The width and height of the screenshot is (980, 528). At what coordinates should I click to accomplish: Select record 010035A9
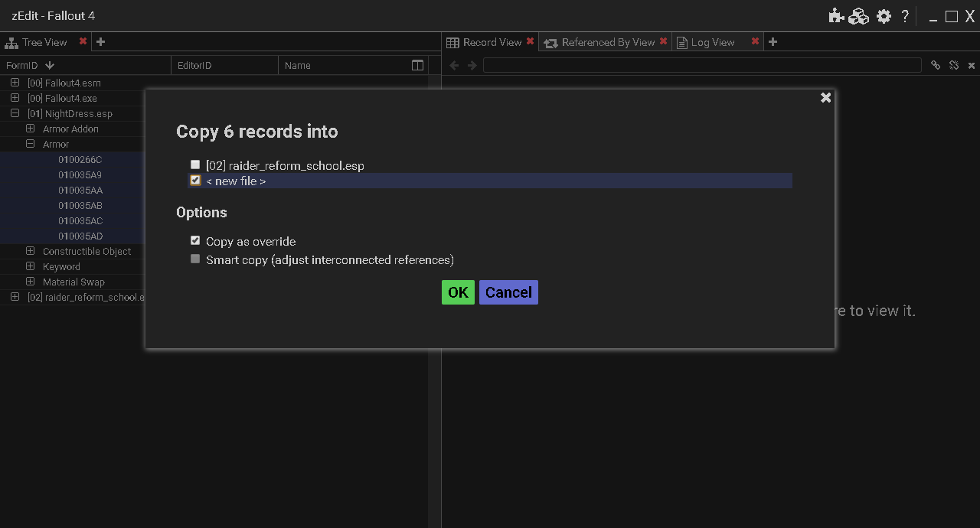(80, 174)
